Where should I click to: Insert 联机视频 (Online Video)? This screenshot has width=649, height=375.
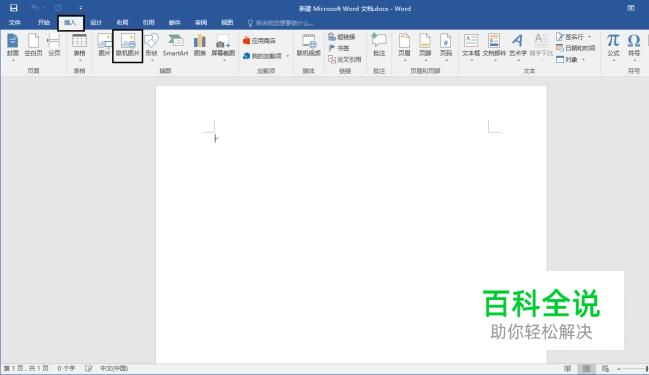(x=308, y=46)
